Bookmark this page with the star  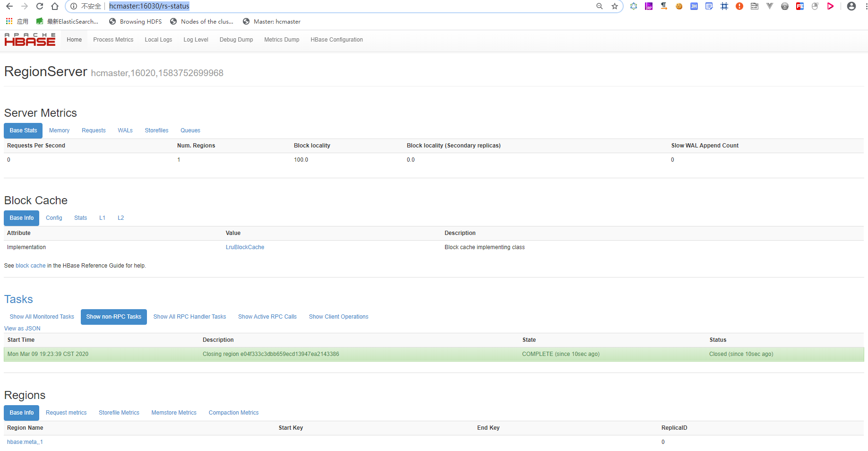(x=615, y=6)
